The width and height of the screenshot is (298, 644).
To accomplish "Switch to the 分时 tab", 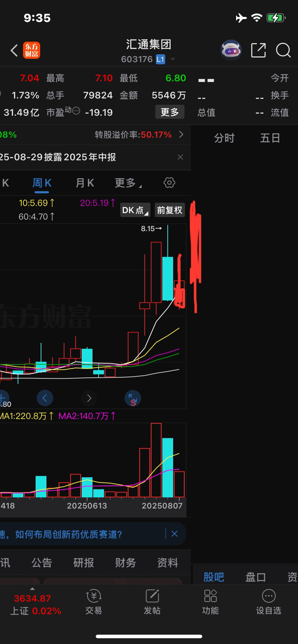I will pyautogui.click(x=224, y=138).
